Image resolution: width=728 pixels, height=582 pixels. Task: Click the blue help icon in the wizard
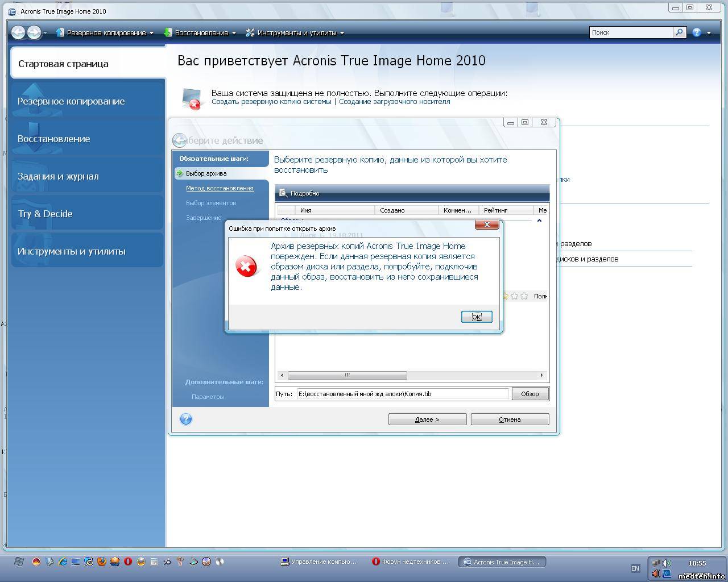tap(186, 419)
